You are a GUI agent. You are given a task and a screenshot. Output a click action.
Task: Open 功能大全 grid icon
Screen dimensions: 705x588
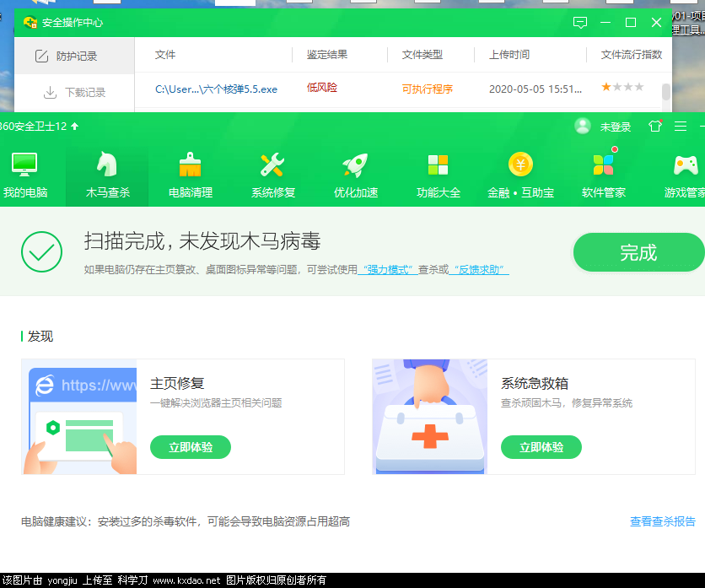(x=438, y=165)
